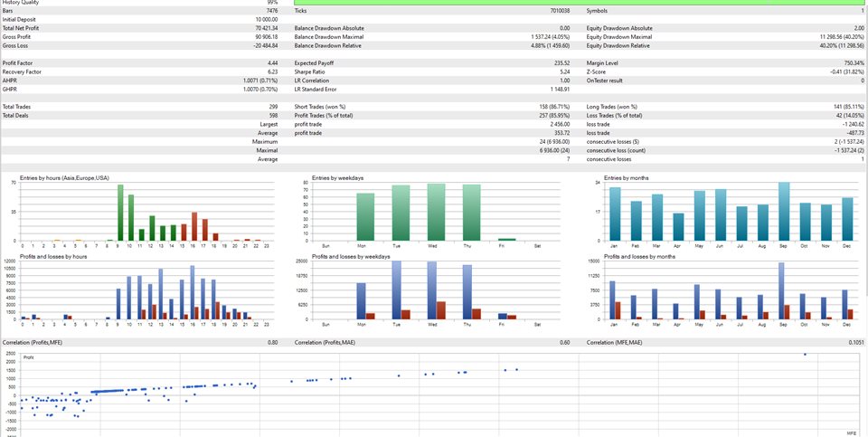
Task: Click the average loss trade value -487.73
Action: 855,134
